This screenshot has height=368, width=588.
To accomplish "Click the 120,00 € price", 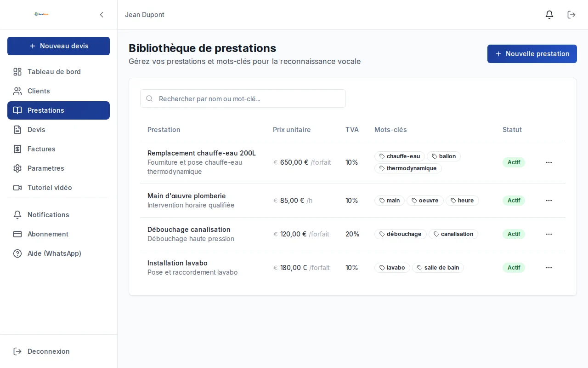I will coord(293,234).
